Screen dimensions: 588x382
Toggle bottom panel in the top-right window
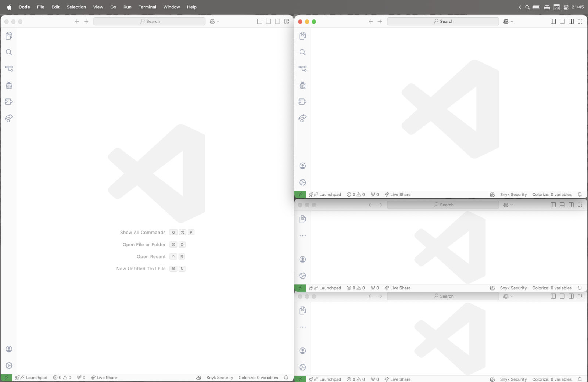click(562, 21)
